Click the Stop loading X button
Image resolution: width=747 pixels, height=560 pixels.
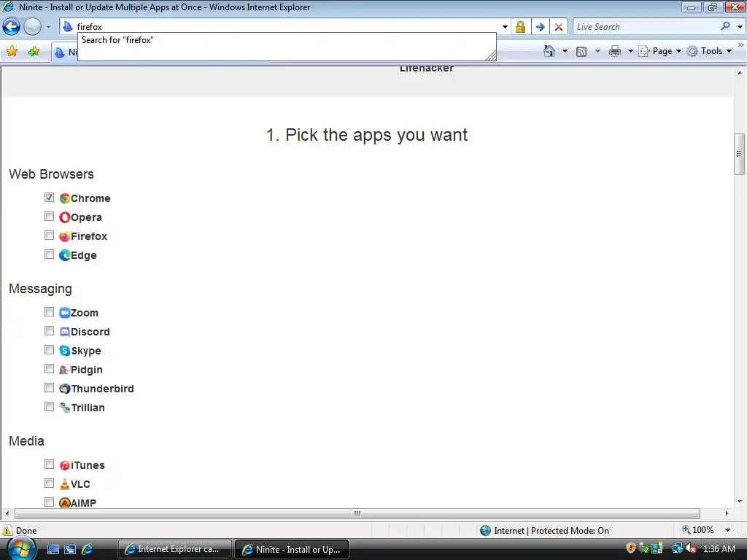tap(559, 27)
